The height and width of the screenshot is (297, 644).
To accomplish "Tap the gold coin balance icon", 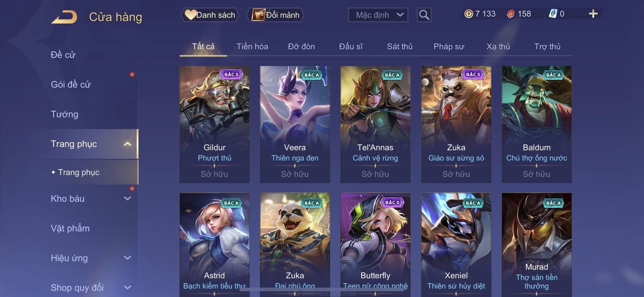I will [469, 14].
